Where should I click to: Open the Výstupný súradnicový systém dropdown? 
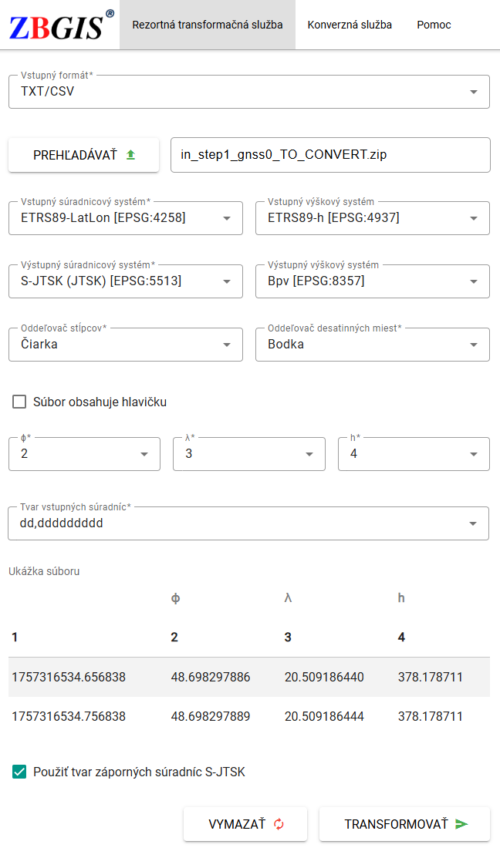pos(225,281)
